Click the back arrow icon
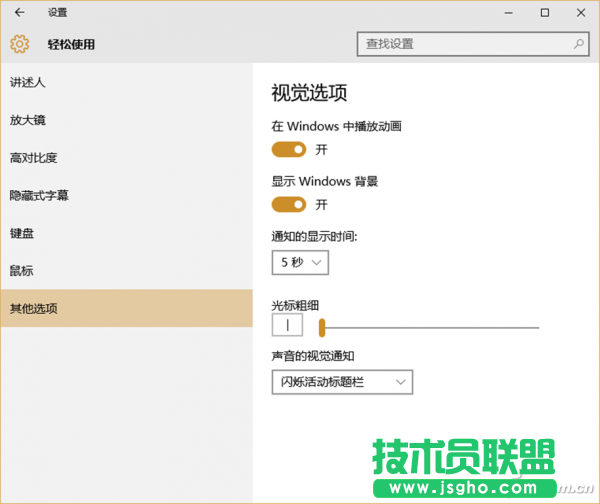The height and width of the screenshot is (504, 600). pos(19,13)
